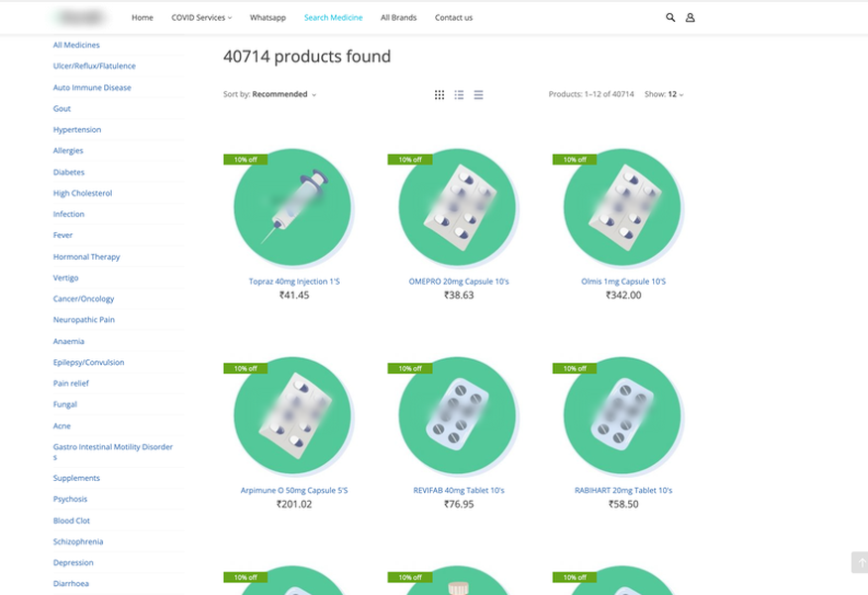The image size is (868, 595).
Task: Switch to detailed list view
Action: click(459, 95)
